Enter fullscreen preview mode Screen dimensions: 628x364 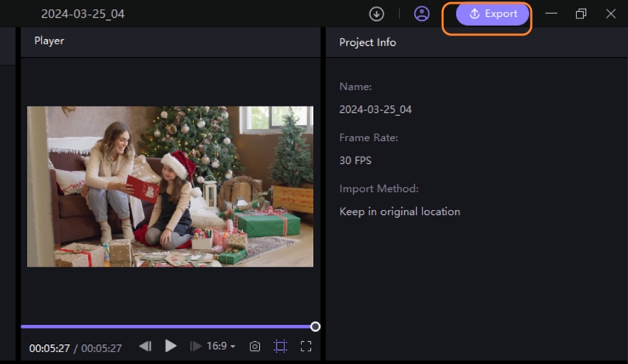[306, 346]
